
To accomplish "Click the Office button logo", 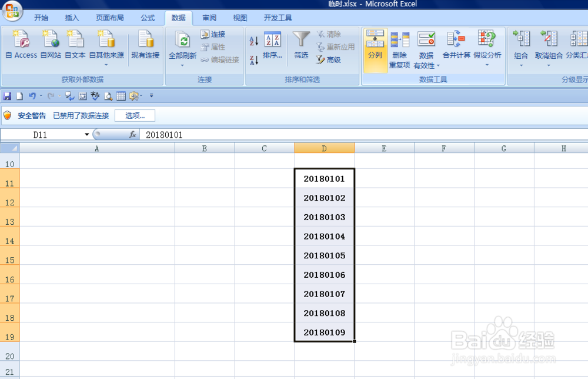I will [12, 11].
